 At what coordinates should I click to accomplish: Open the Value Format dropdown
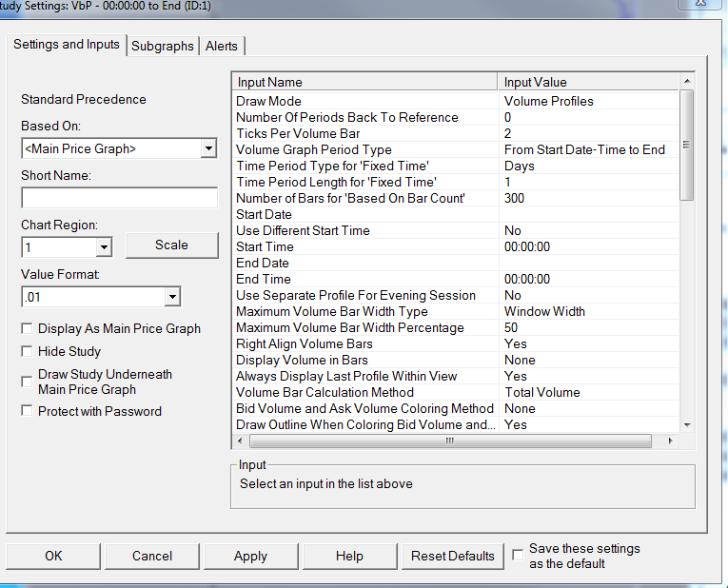click(172, 297)
